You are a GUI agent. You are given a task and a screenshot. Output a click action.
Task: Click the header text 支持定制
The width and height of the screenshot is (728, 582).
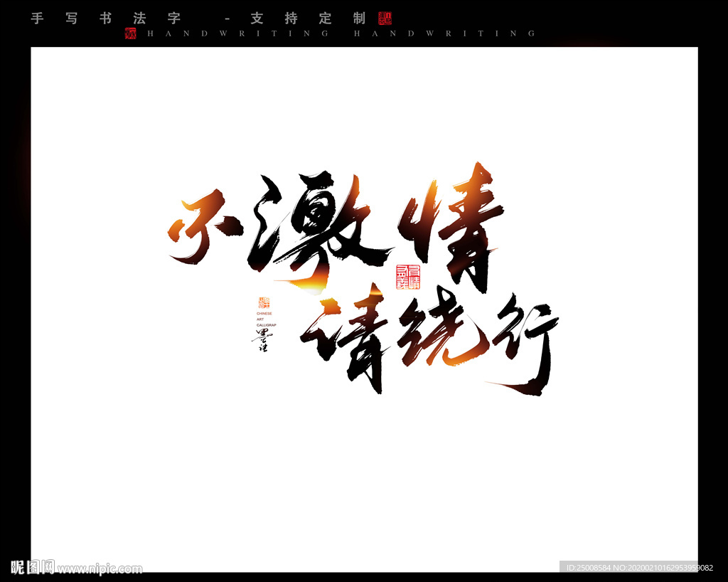(309, 18)
